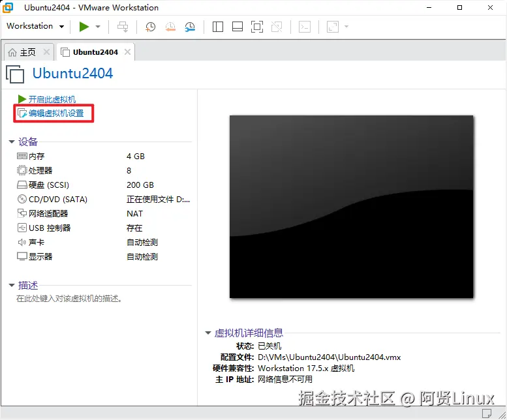Click the large Ubuntu2404 VM title icon
Viewport: 507px width, 420px height.
click(15, 74)
